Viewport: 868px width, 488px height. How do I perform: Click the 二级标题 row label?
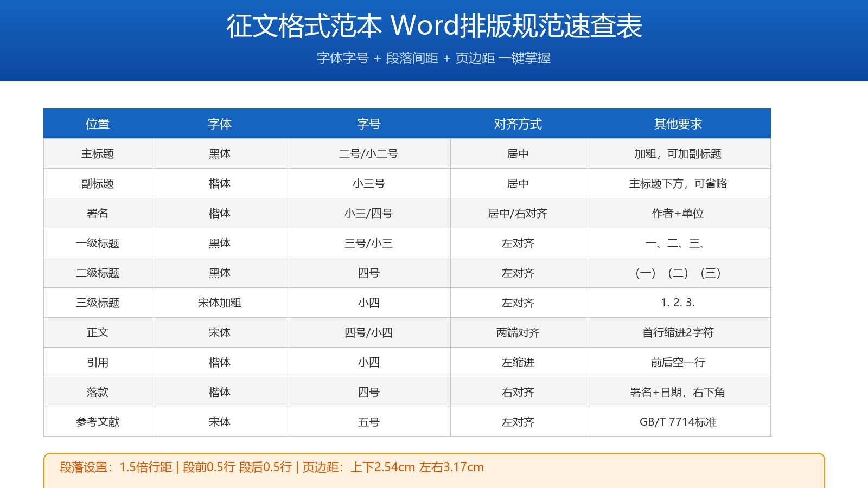[x=98, y=273]
